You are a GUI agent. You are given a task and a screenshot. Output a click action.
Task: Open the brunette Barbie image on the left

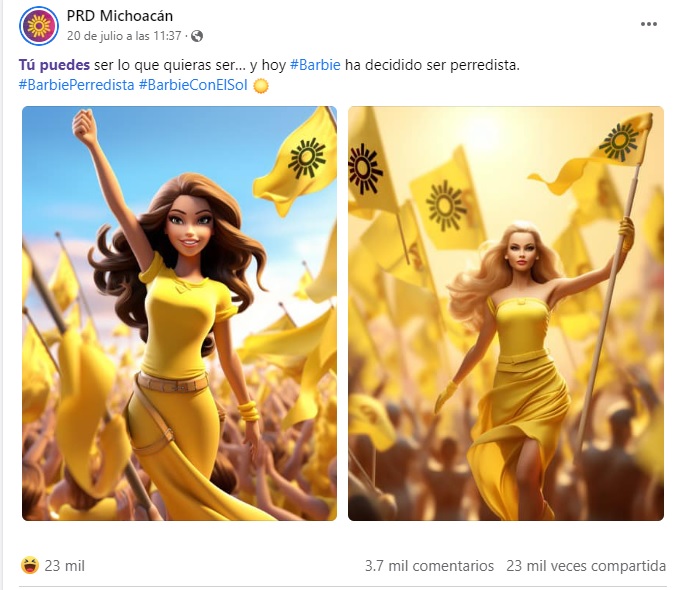click(x=180, y=313)
